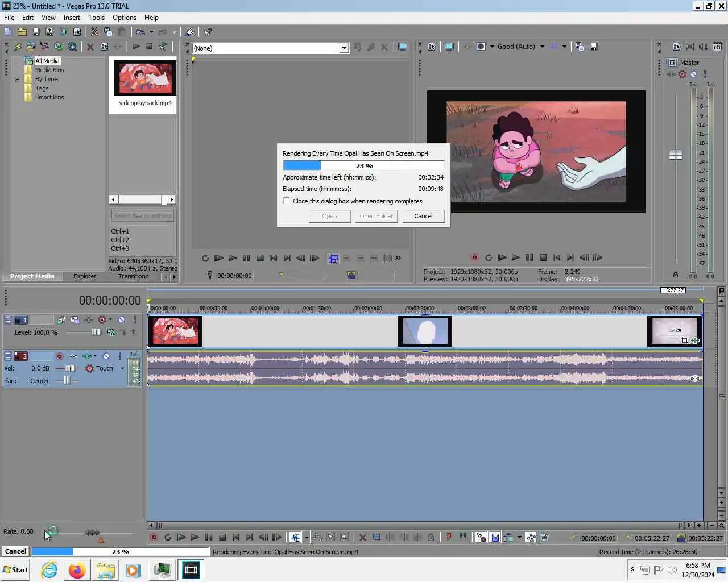Click the Video Preview external monitor icon
Image resolution: width=728 pixels, height=582 pixels.
coord(449,47)
